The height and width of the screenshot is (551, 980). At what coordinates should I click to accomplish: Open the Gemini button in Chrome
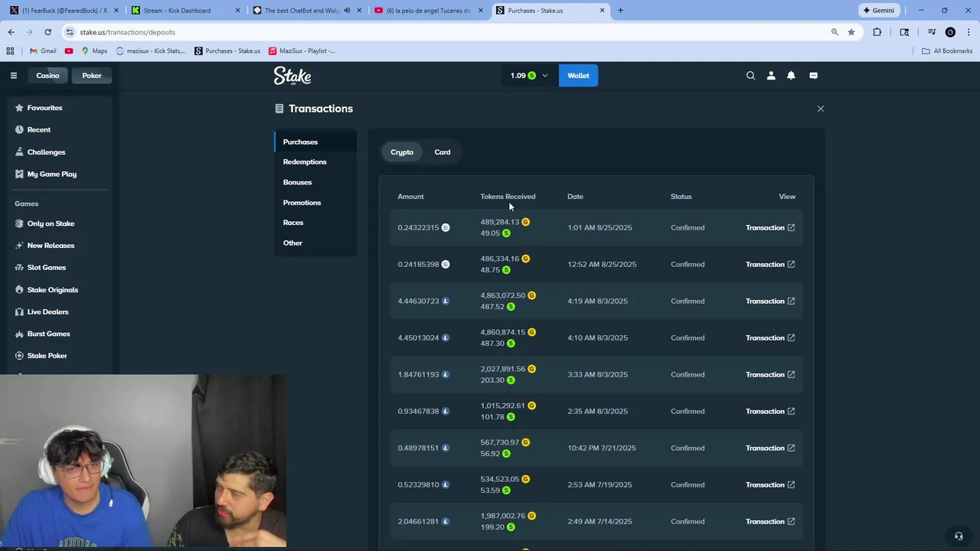pos(878,10)
